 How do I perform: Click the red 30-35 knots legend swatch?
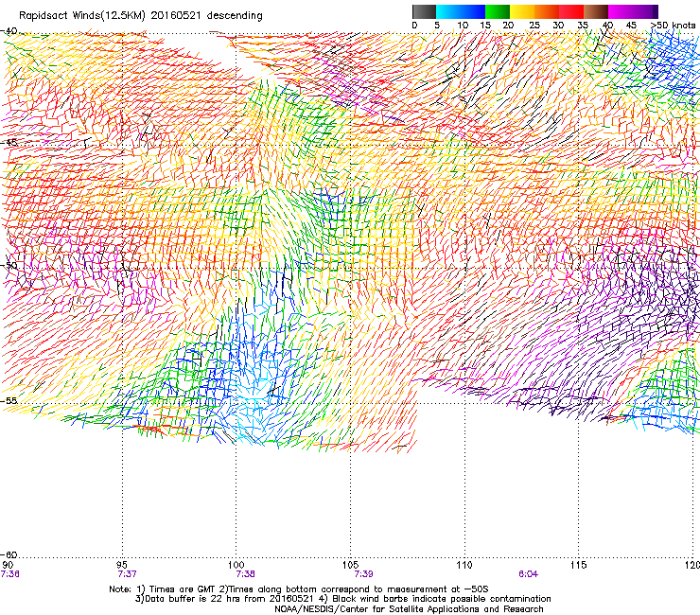click(x=571, y=11)
